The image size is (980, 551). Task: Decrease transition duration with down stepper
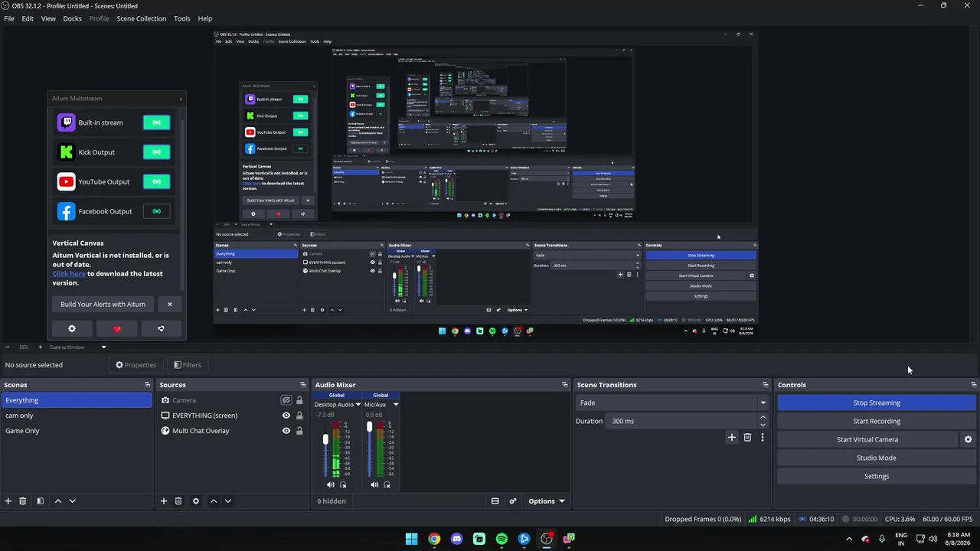(763, 425)
